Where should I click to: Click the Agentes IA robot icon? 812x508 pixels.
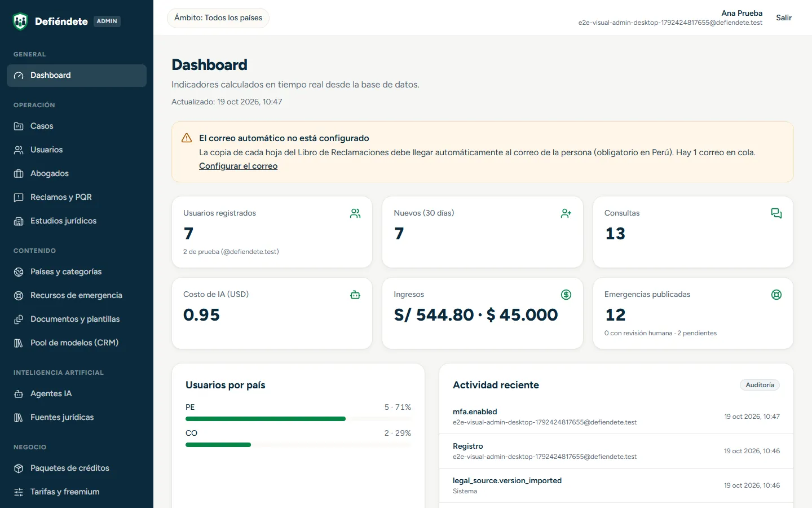[19, 394]
